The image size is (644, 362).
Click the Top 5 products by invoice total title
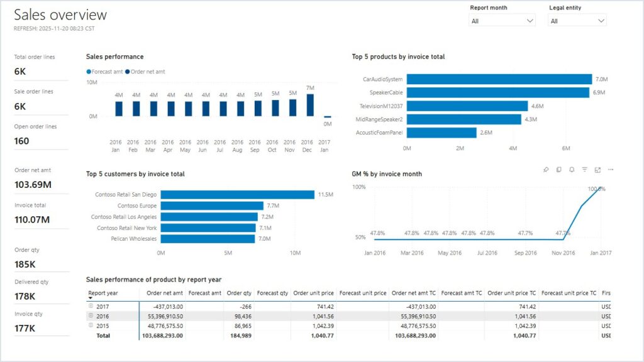tap(398, 57)
